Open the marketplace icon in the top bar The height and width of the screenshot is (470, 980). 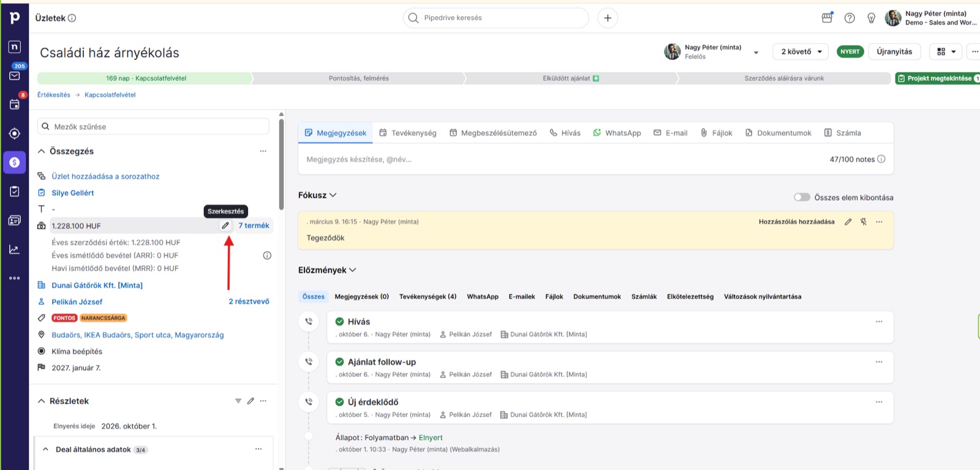827,18
